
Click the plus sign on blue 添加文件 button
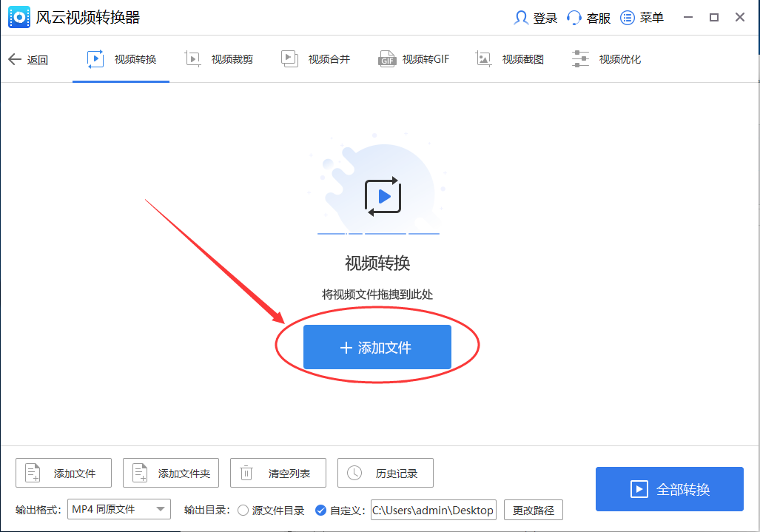point(346,348)
